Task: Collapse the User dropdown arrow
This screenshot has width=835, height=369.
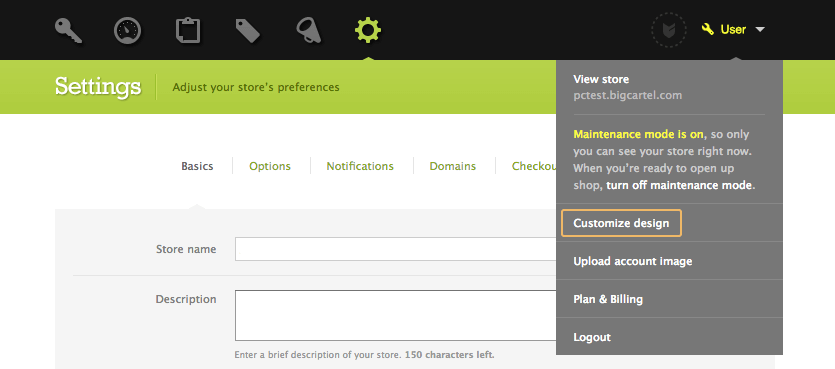Action: [760, 29]
